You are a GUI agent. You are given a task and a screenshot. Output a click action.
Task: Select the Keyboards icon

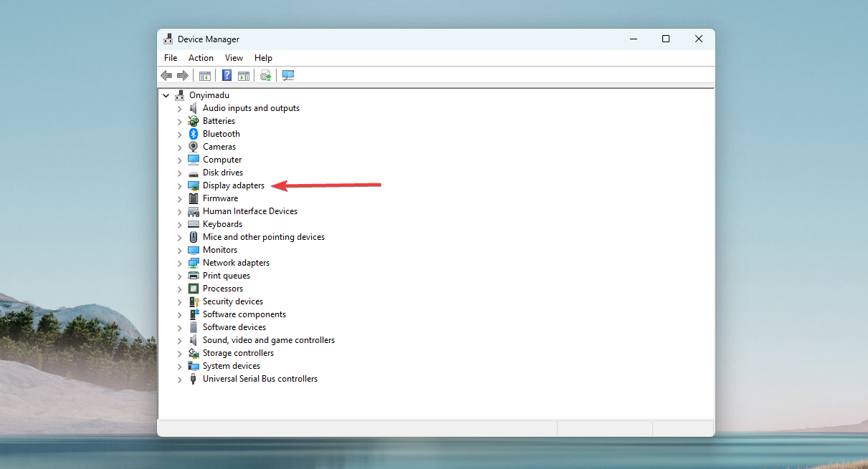point(193,224)
